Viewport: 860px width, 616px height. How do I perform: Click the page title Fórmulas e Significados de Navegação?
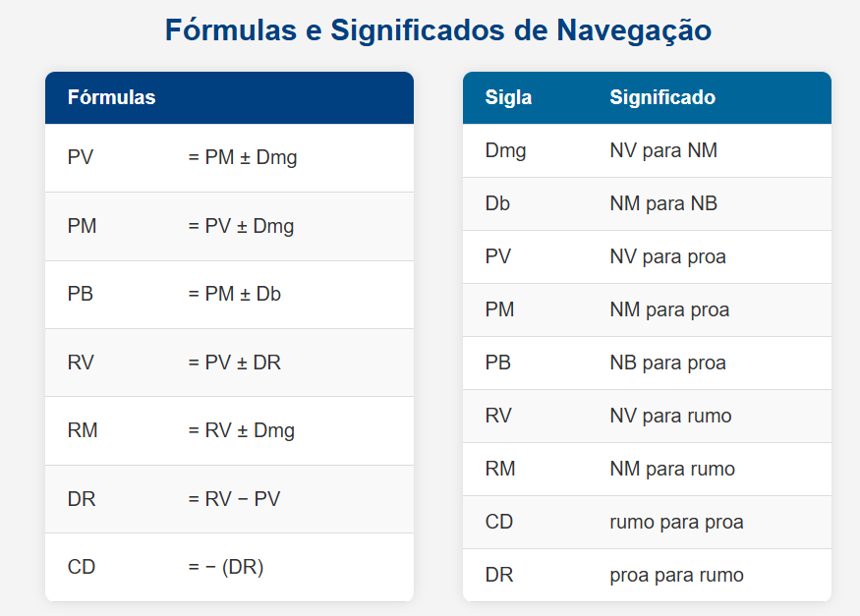[437, 30]
